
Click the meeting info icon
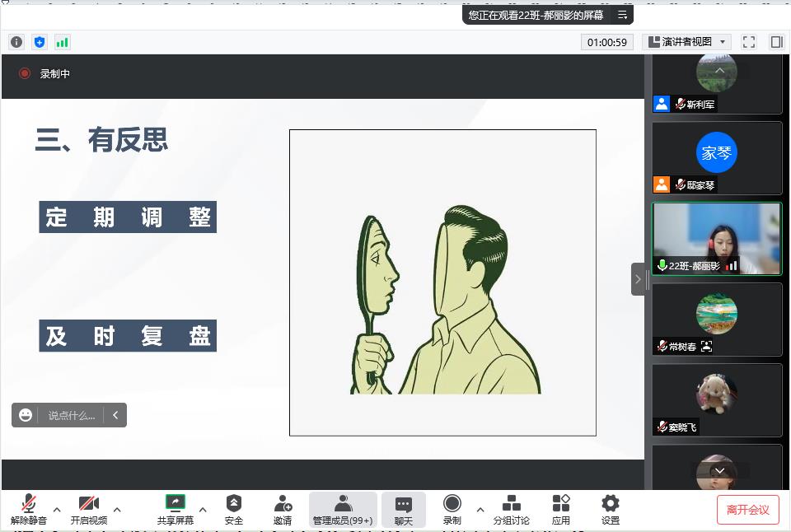tap(16, 42)
